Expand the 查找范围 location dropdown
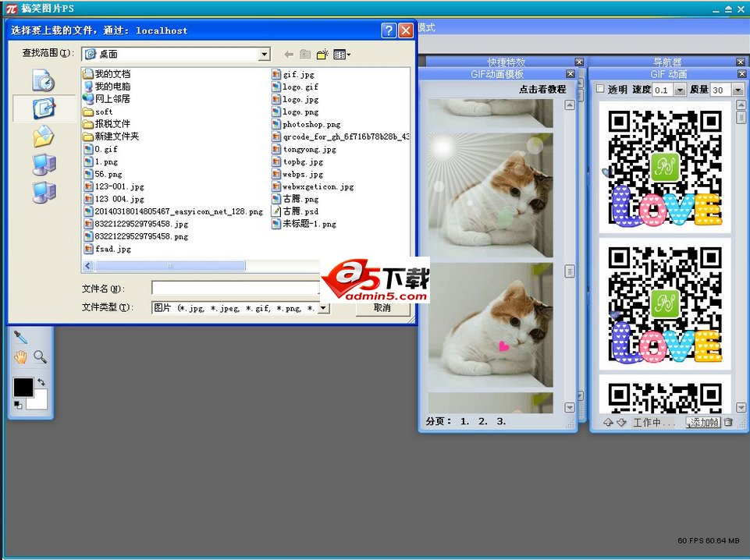Screen dimensions: 750x560 click(x=265, y=55)
